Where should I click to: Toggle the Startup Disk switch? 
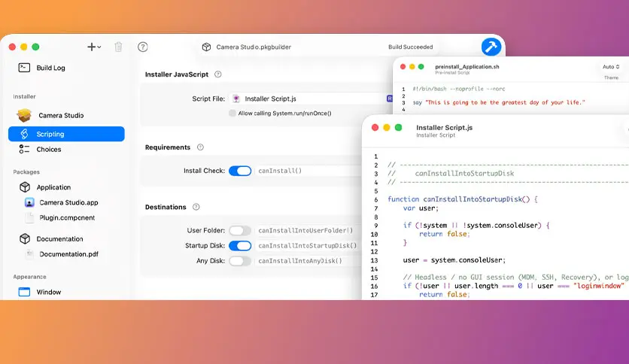[x=240, y=246]
